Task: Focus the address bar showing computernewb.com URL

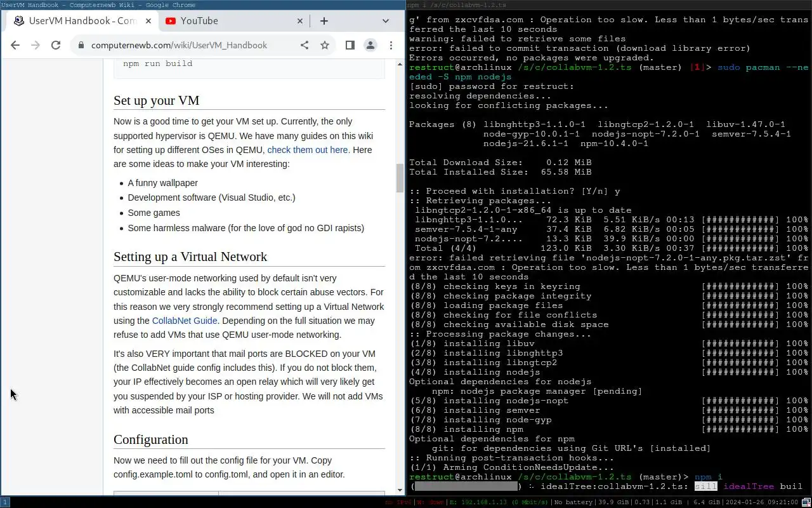Action: (179, 45)
